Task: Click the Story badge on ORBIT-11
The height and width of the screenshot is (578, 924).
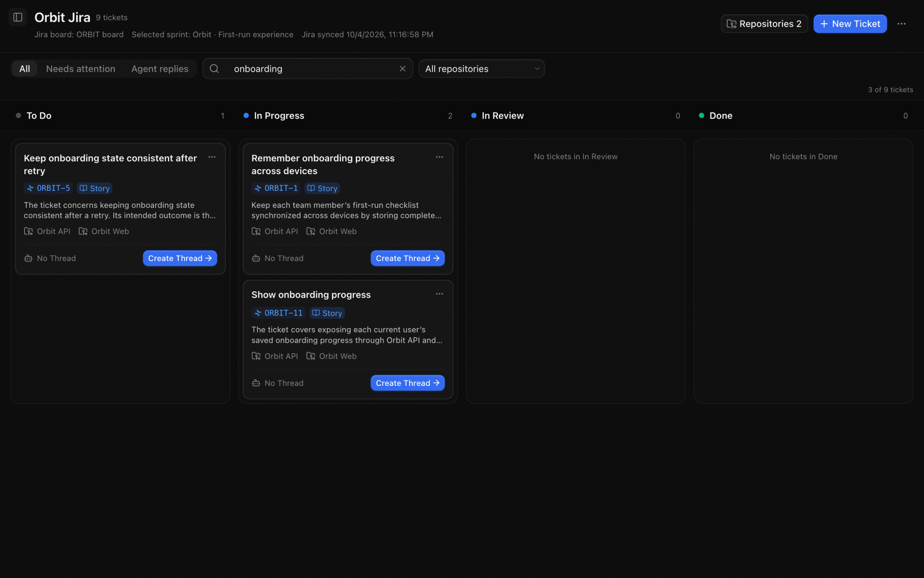Action: pos(327,313)
